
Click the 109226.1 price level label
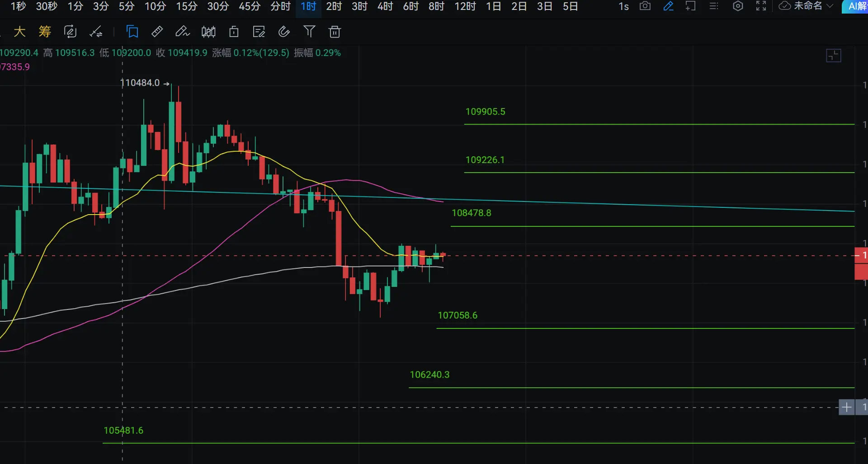tap(485, 160)
